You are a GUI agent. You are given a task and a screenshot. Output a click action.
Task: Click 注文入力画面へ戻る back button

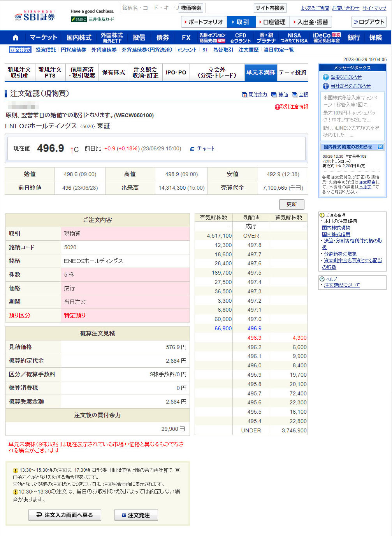(x=65, y=515)
